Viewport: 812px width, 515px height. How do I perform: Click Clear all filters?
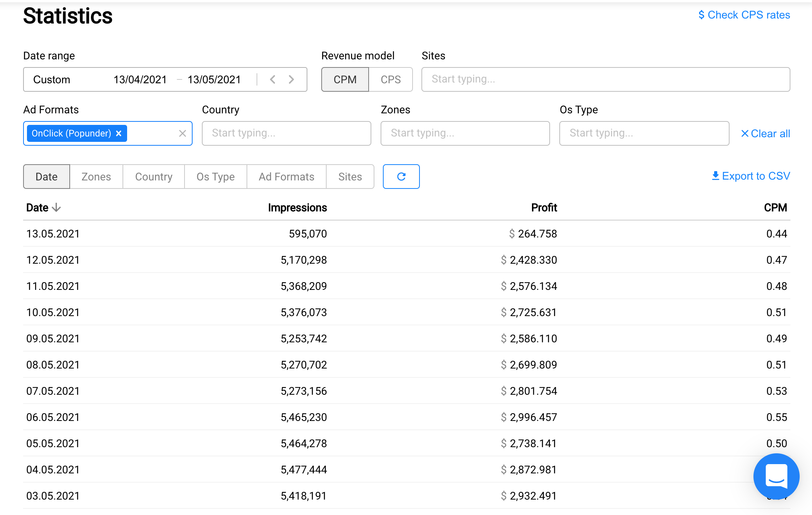click(765, 134)
